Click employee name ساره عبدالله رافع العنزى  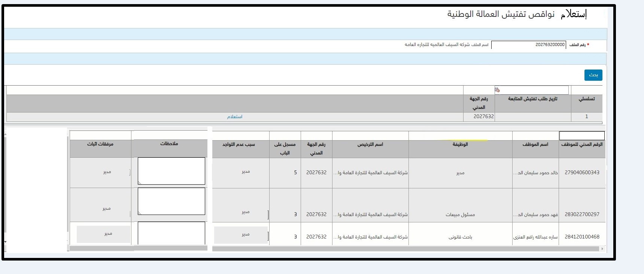[535, 237]
